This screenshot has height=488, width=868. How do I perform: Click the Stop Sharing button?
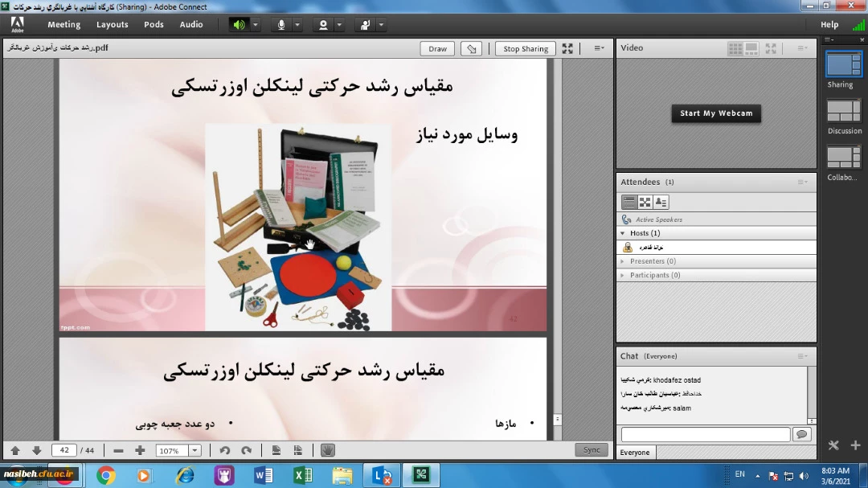pyautogui.click(x=525, y=49)
